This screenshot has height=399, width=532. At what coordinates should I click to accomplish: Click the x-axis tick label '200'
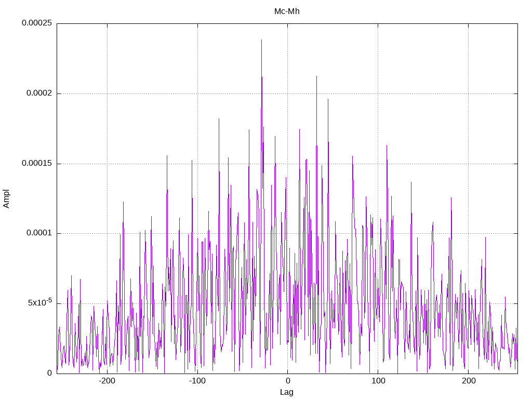tap(469, 381)
